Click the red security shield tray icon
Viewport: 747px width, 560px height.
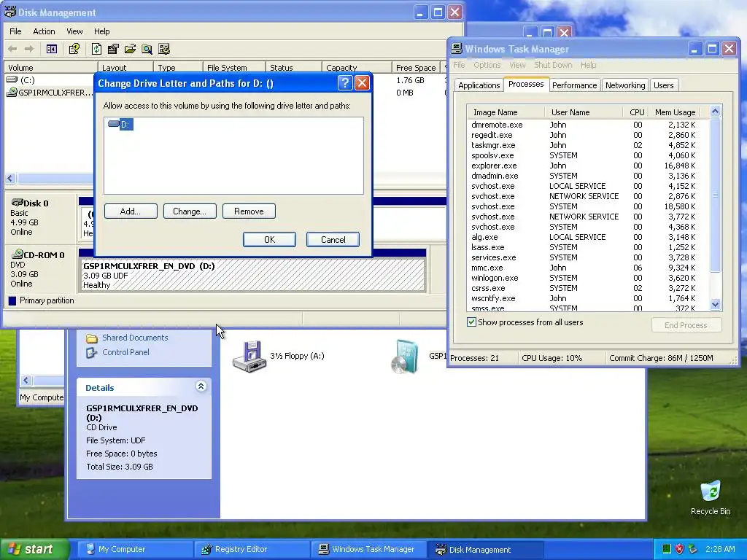(679, 549)
